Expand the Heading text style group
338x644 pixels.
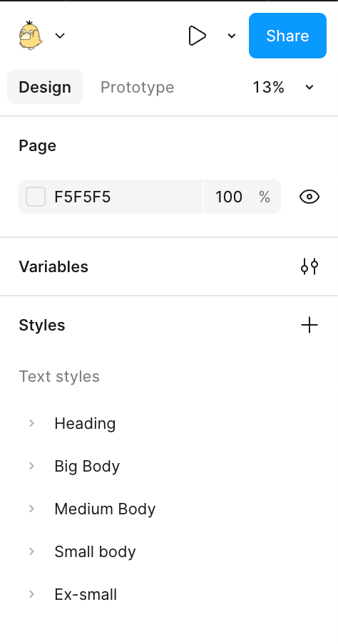tap(31, 423)
